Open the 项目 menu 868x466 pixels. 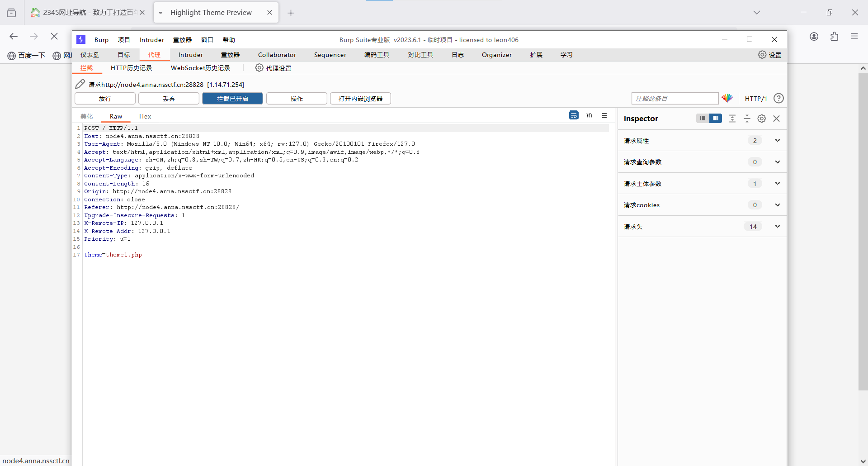click(124, 40)
